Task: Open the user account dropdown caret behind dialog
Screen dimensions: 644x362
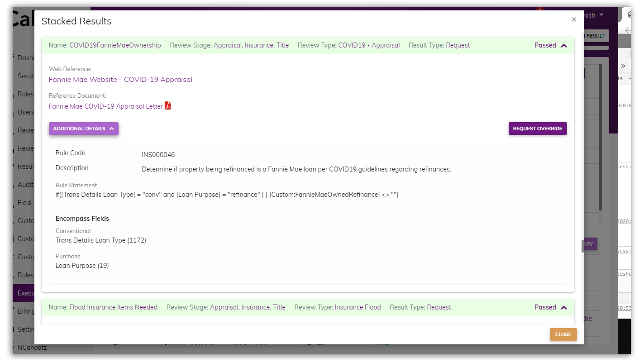Action: tap(601, 15)
